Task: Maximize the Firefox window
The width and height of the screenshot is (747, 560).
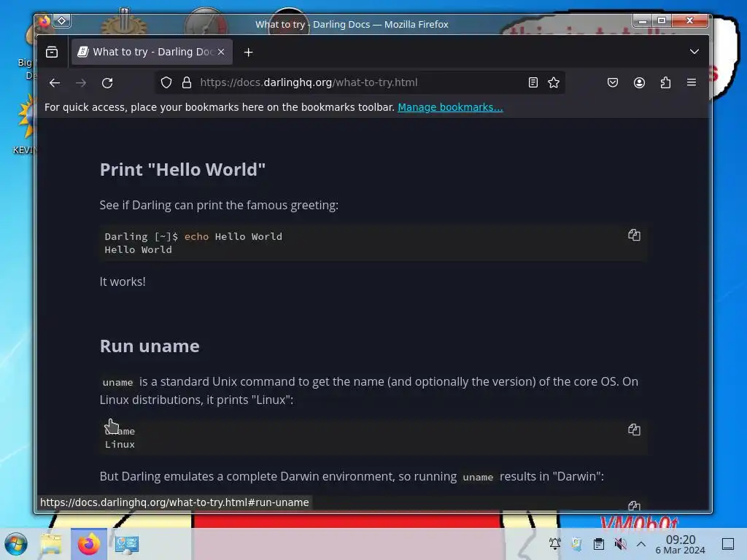Action: pyautogui.click(x=661, y=21)
